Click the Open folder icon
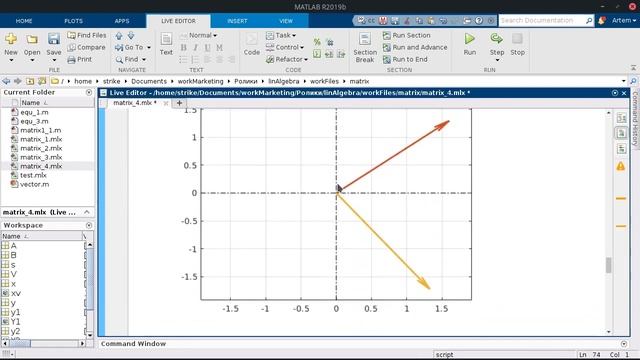The height and width of the screenshot is (360, 640). 32,39
